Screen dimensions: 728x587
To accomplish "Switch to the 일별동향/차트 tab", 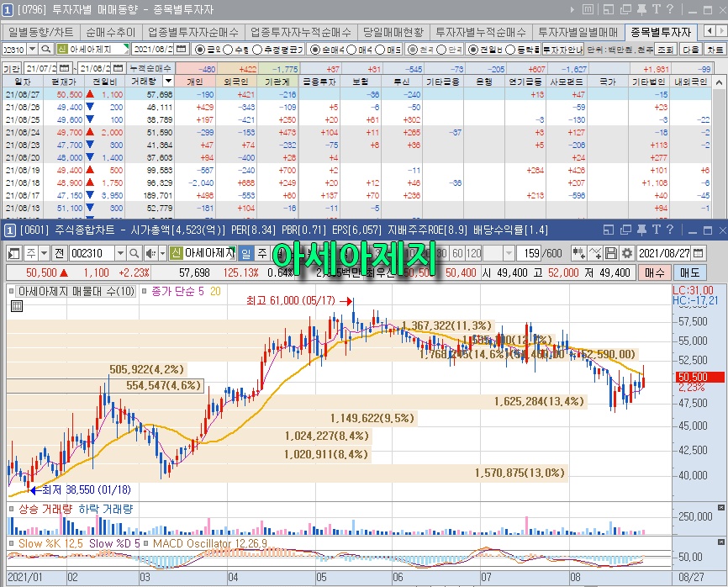I will click(x=41, y=32).
